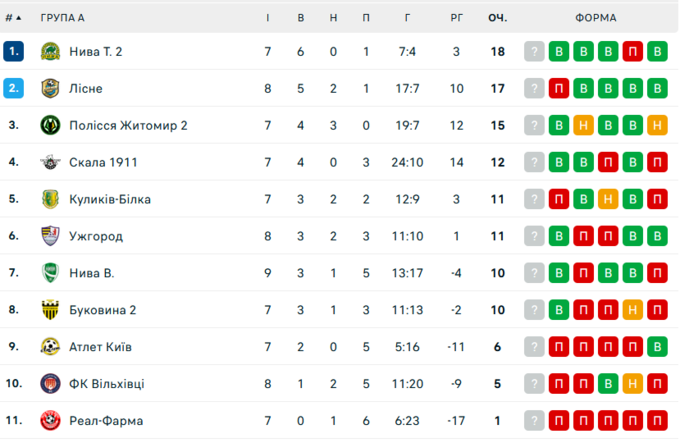Screen dimensions: 680x443
Task: Click the ФОРМА column header
Action: [x=596, y=18]
